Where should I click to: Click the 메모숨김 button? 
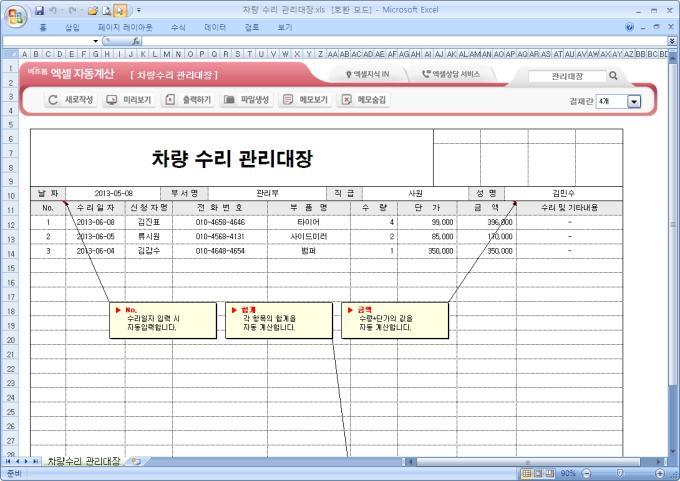point(363,100)
